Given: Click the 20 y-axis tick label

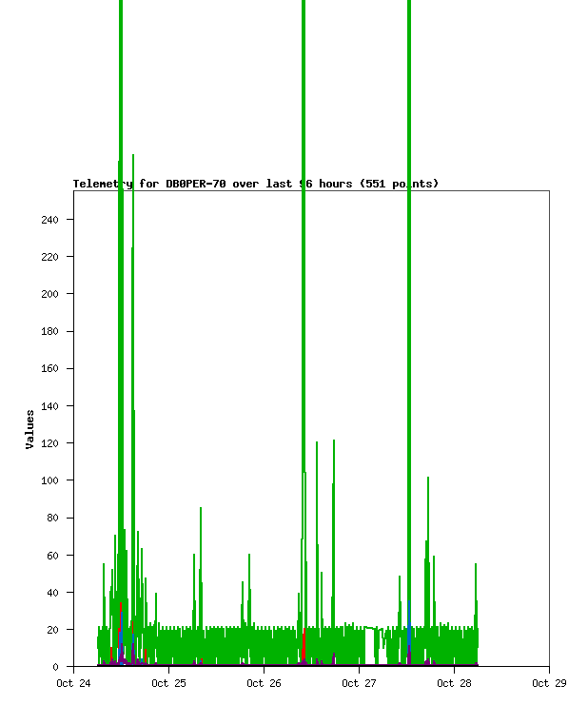Looking at the screenshot, I should pos(52,630).
